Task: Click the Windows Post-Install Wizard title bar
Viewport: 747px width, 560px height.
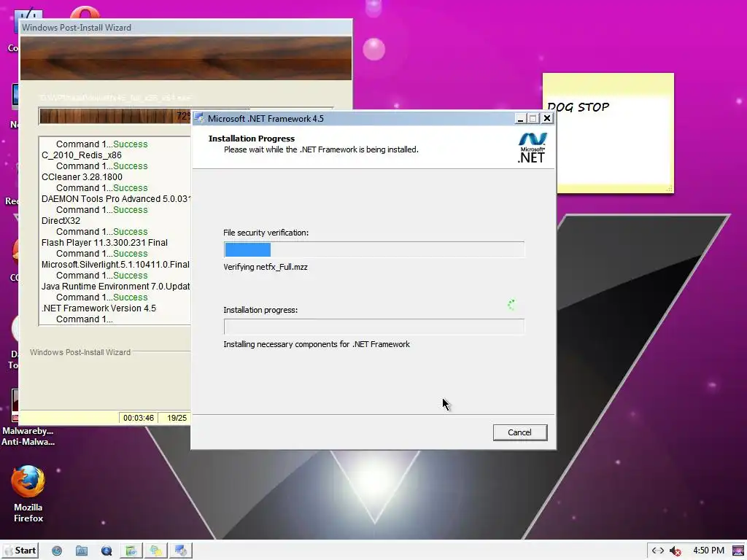Action: pyautogui.click(x=186, y=27)
